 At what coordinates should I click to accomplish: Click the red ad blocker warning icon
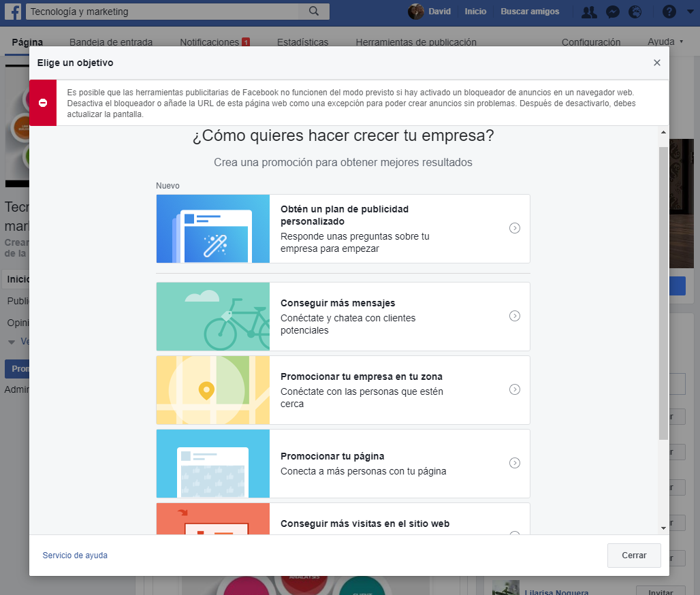tap(43, 103)
